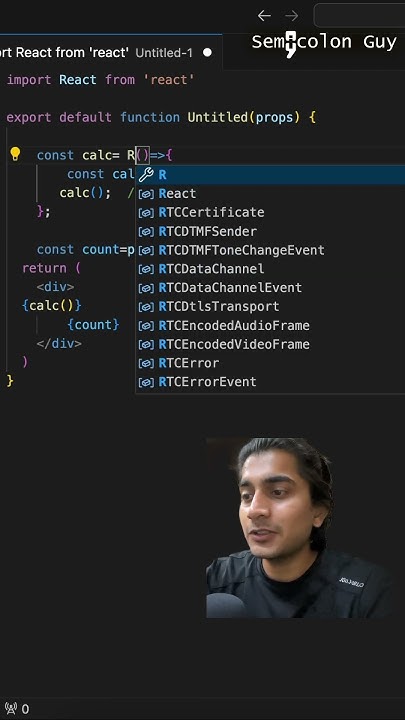405x720 pixels.
Task: Select RTCDtlsTransport suggestion entry
Action: tap(270, 307)
